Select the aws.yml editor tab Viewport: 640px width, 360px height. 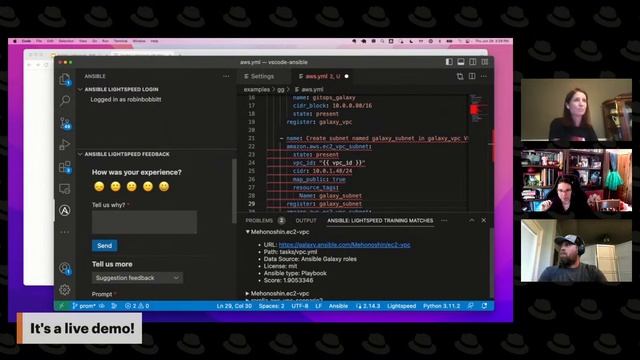pos(322,76)
